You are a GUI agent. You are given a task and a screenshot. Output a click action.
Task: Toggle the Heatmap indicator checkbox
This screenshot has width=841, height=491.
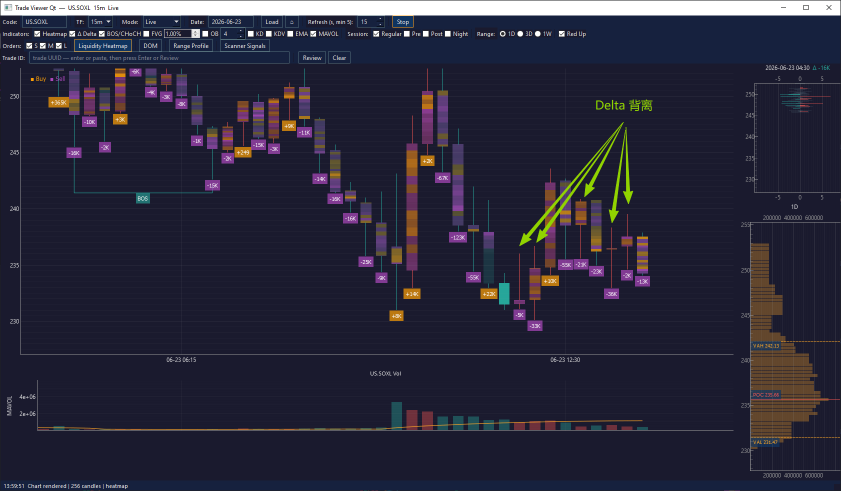pyautogui.click(x=37, y=34)
